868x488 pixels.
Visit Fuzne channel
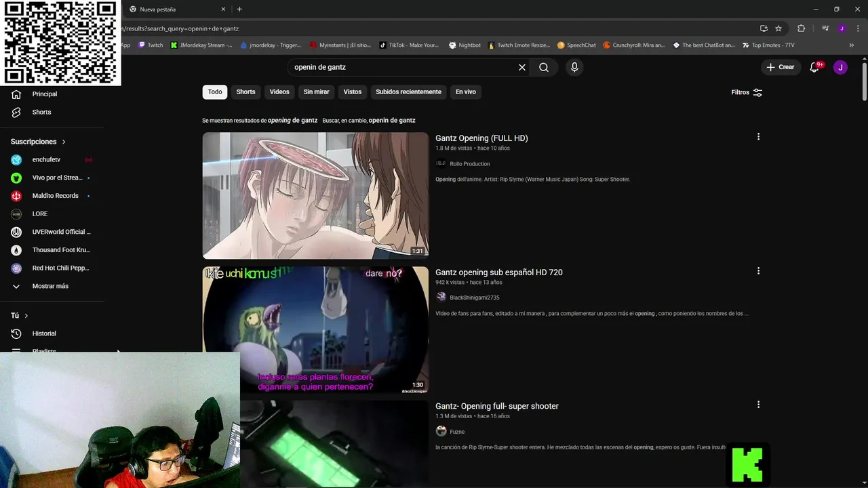click(457, 432)
